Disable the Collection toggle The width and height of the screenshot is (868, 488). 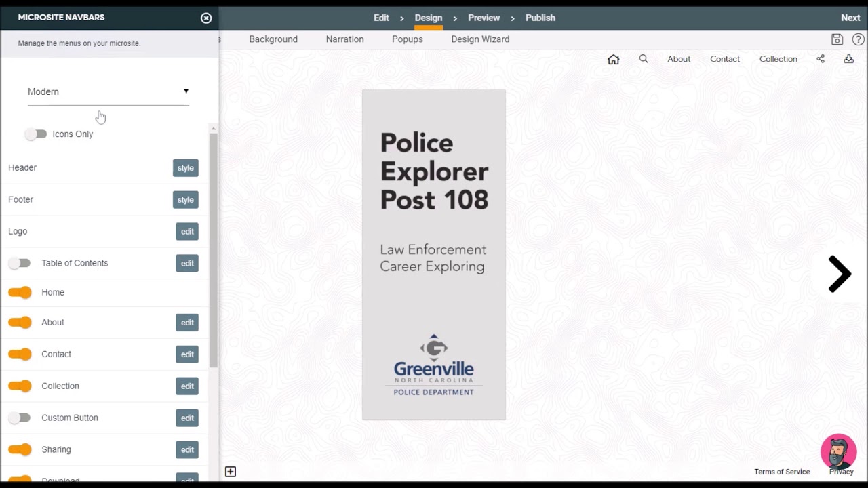[20, 386]
